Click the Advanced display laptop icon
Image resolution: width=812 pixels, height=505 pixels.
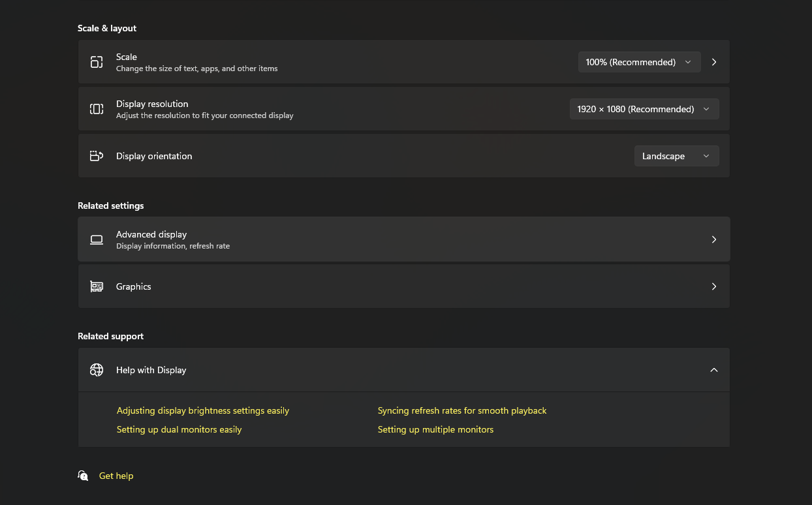(97, 239)
